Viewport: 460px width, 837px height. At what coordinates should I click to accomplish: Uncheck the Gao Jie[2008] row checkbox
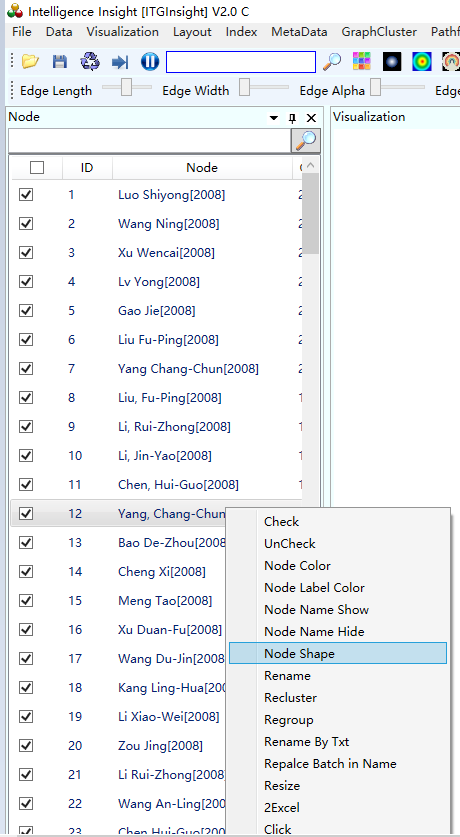click(26, 310)
